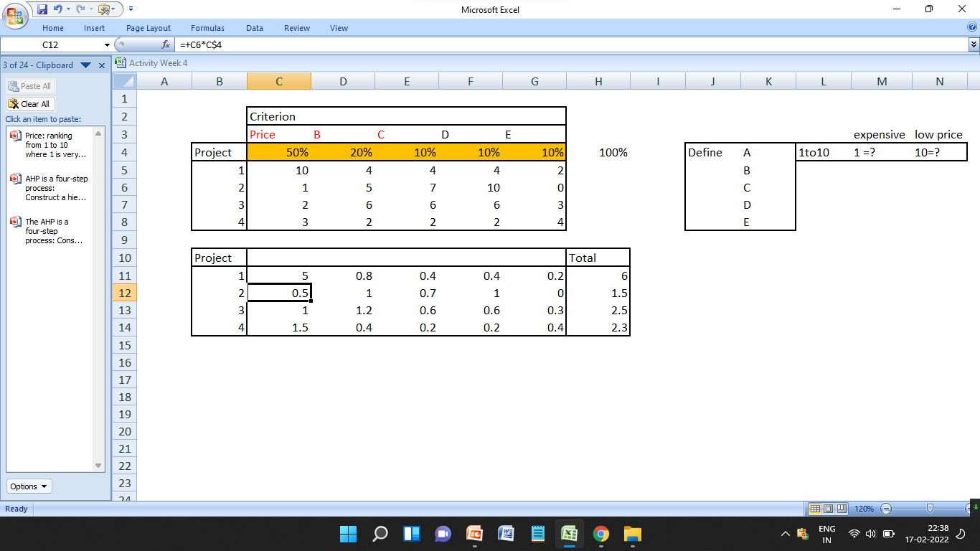The image size is (980, 551).
Task: Click the Save icon on Quick Access Toolbar
Action: [x=42, y=9]
